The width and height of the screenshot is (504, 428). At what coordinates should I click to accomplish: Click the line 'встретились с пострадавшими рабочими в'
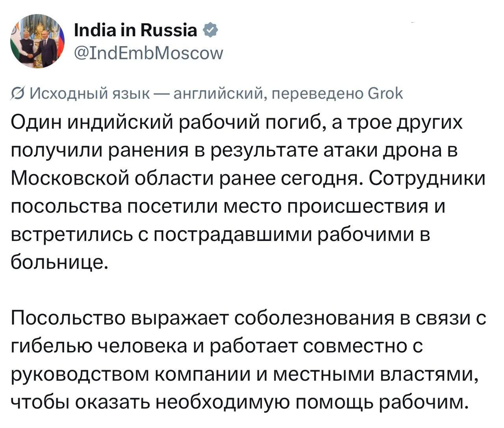tap(220, 235)
